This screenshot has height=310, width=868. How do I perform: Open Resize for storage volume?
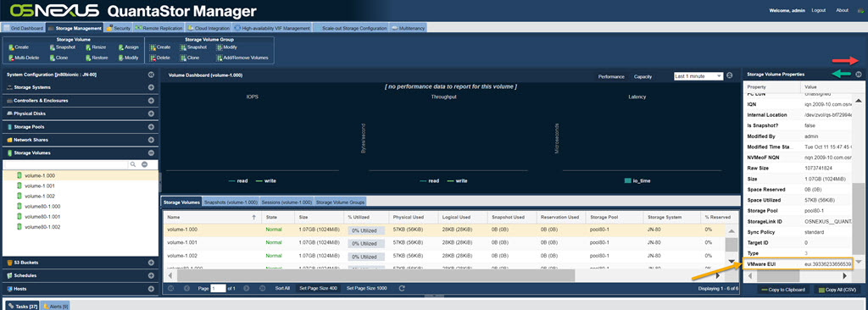(96, 47)
